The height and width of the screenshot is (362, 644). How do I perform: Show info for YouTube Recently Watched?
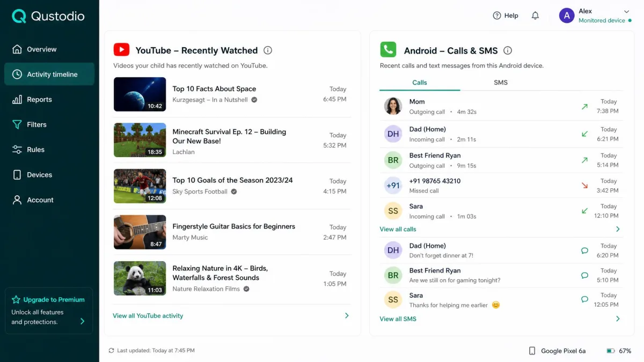click(x=268, y=50)
